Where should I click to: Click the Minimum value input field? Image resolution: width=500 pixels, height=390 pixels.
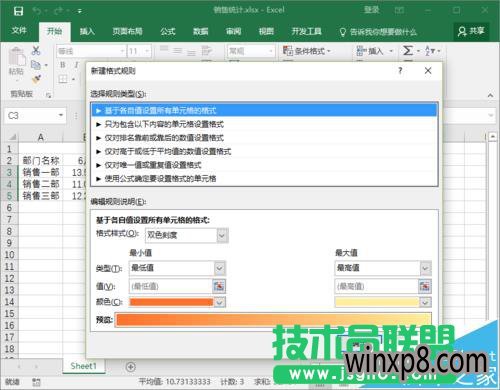tap(170, 286)
